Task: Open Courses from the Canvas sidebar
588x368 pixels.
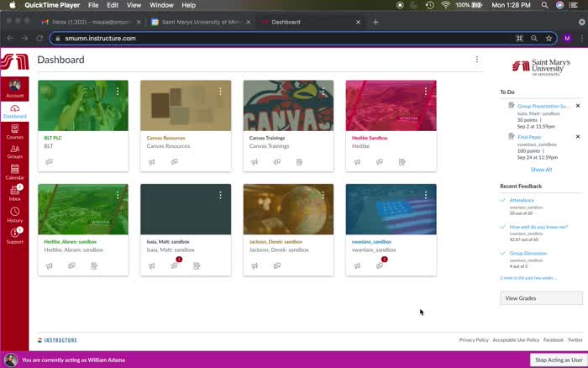Action: click(14, 132)
